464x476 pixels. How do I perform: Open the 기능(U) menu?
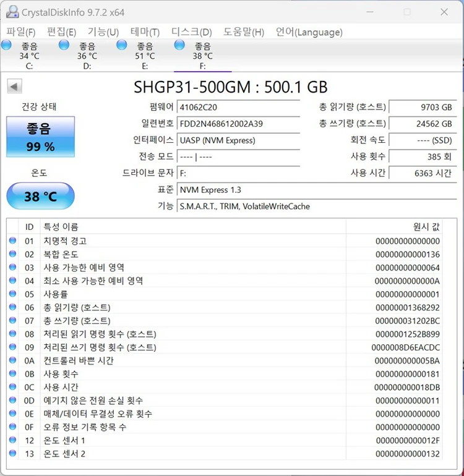(103, 32)
